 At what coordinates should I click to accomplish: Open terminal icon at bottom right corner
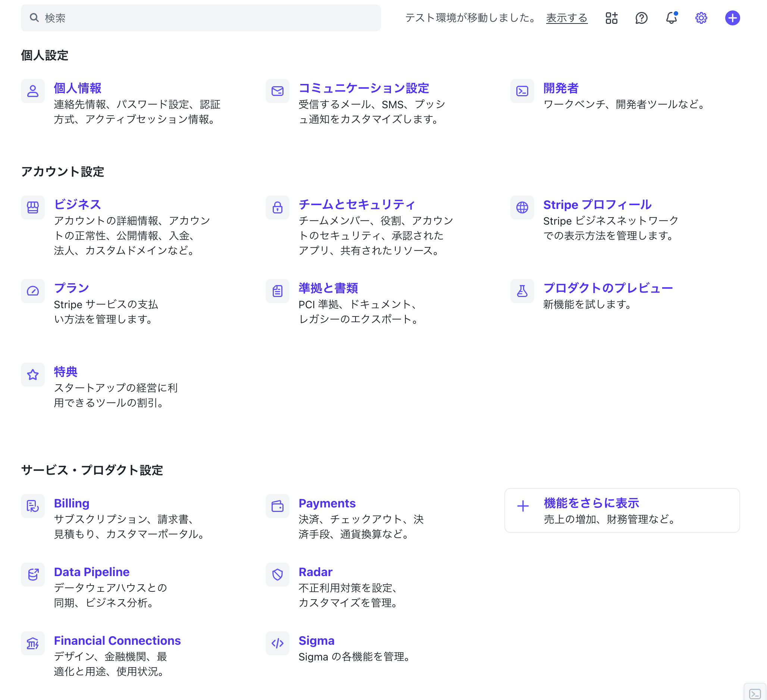(x=754, y=693)
